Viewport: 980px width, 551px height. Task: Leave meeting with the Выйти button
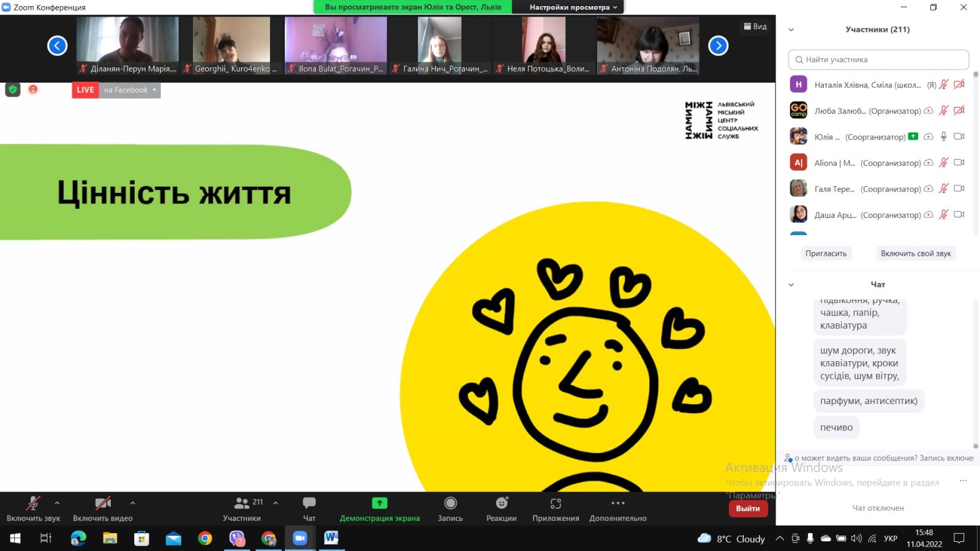pyautogui.click(x=748, y=508)
